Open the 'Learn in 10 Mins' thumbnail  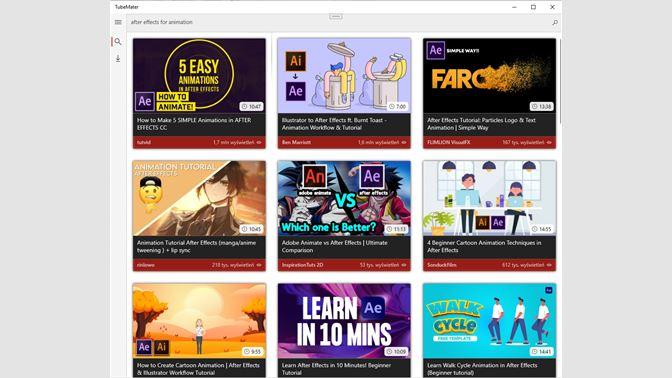[x=344, y=321]
